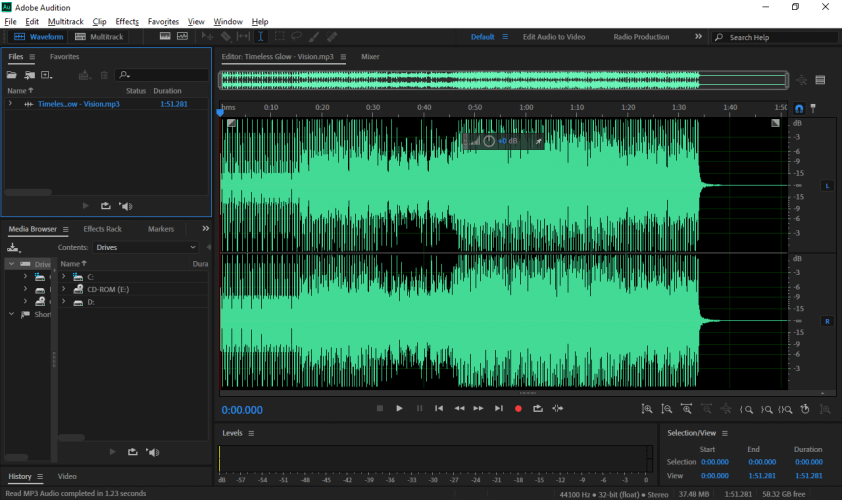This screenshot has width=842, height=500.
Task: Switch to the Markers tab
Action: pos(161,229)
